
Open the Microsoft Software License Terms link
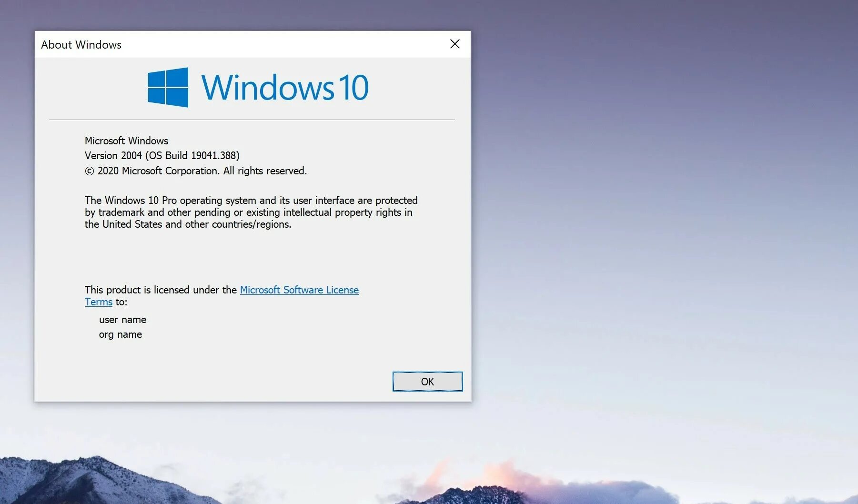(299, 290)
